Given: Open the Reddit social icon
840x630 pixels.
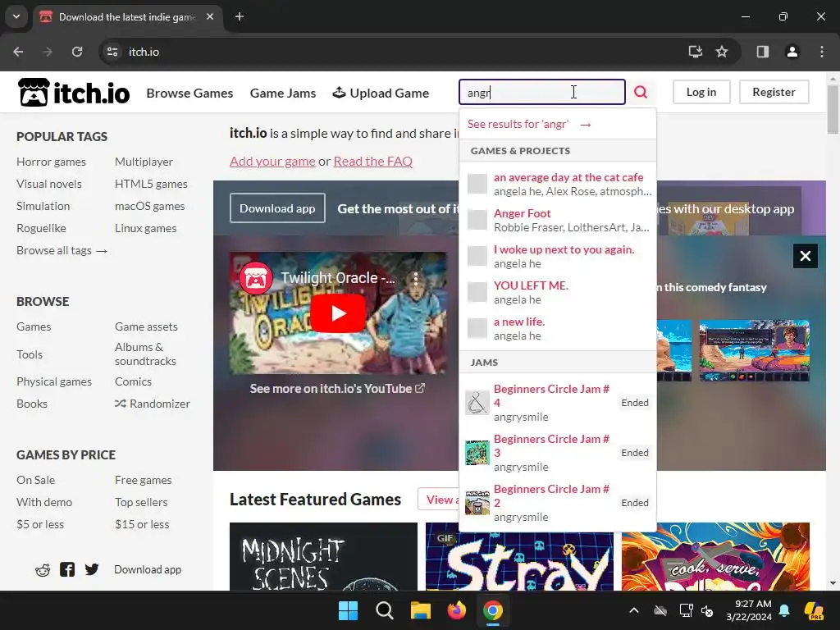Looking at the screenshot, I should pyautogui.click(x=43, y=570).
